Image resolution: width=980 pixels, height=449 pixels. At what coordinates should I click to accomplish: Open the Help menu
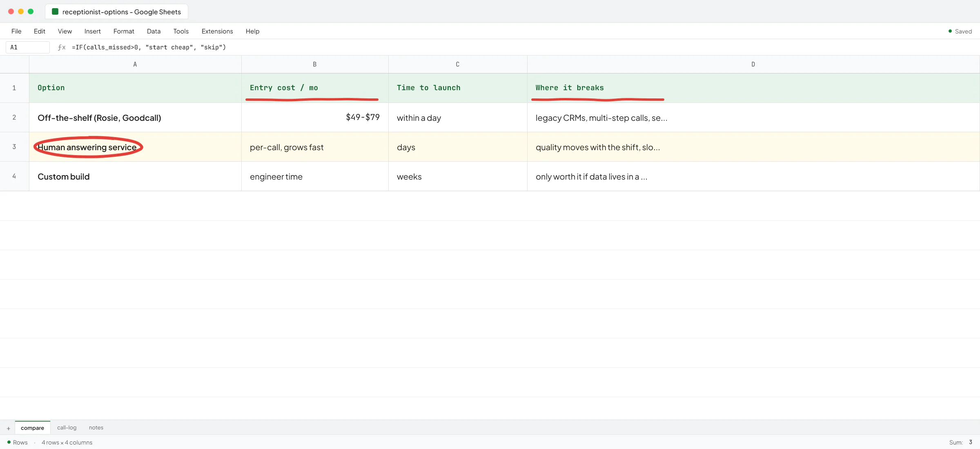[x=252, y=31]
